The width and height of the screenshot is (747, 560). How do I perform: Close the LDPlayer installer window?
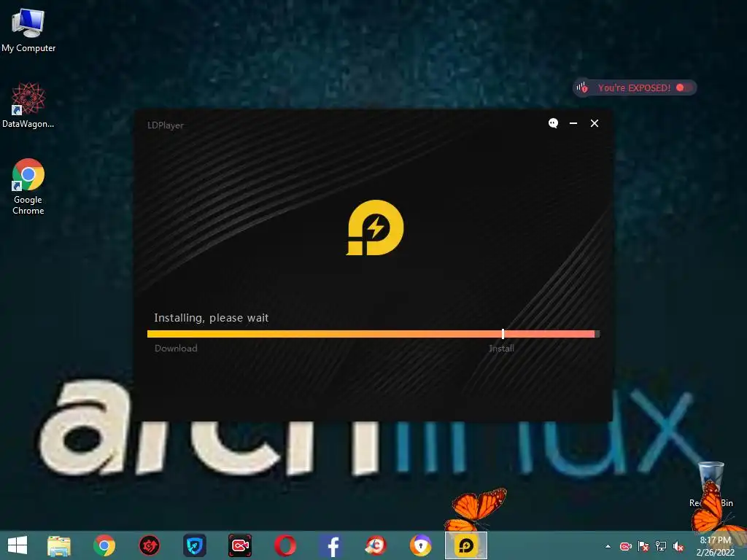point(594,123)
